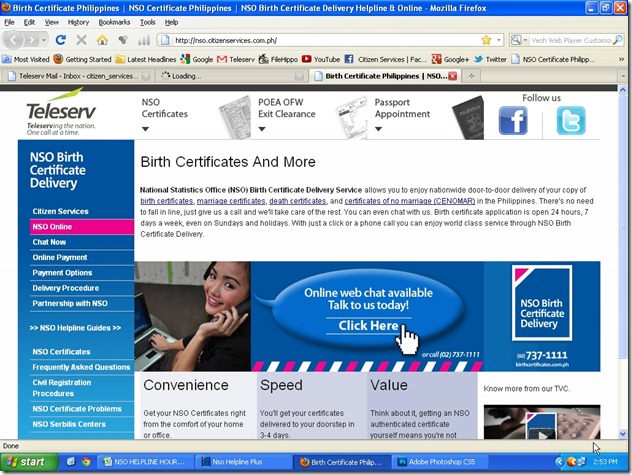Screen dimensions: 632x475
Task: Open the search engine selector dropdown
Action: 520,40
